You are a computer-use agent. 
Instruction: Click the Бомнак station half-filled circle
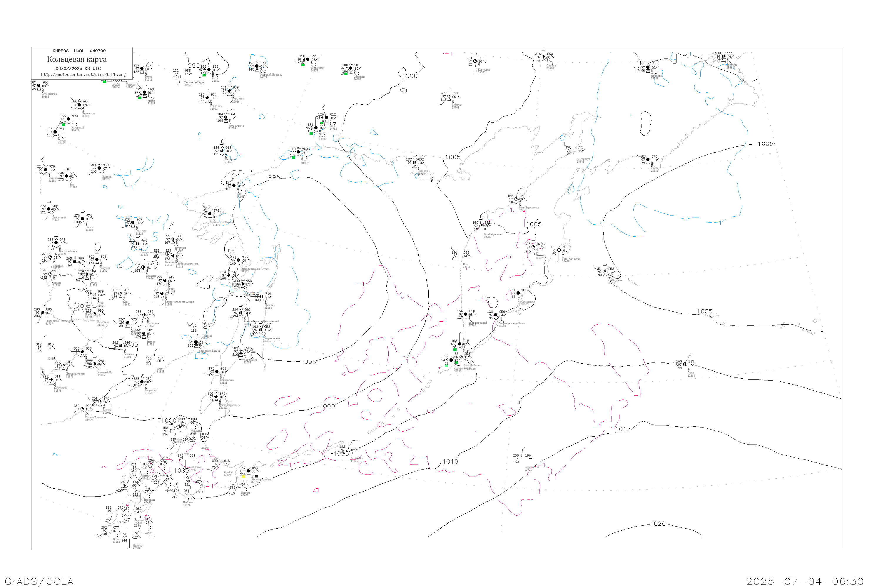(x=99, y=168)
